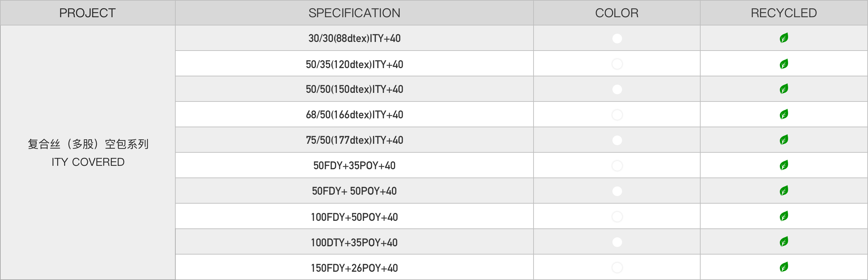Click the recycled leaf icon for 50/35(120dtex)ITY+40
Image resolution: width=868 pixels, height=280 pixels.
(x=784, y=64)
